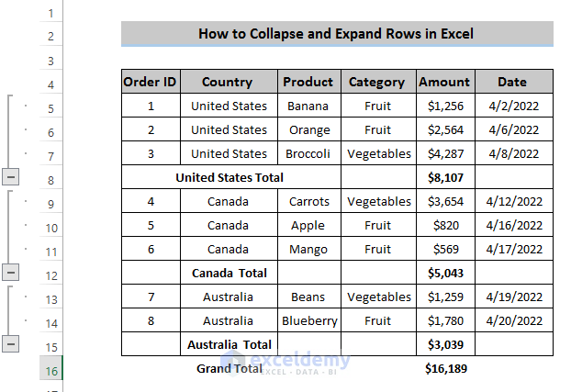The image size is (571, 392).
Task: Collapse the United States group with minus button
Action: (x=10, y=177)
